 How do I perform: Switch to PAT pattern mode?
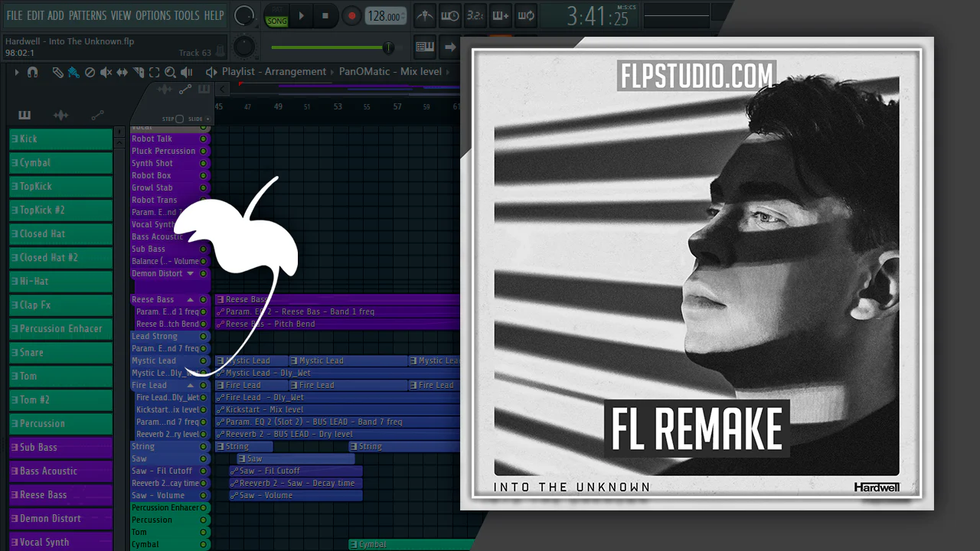[276, 9]
